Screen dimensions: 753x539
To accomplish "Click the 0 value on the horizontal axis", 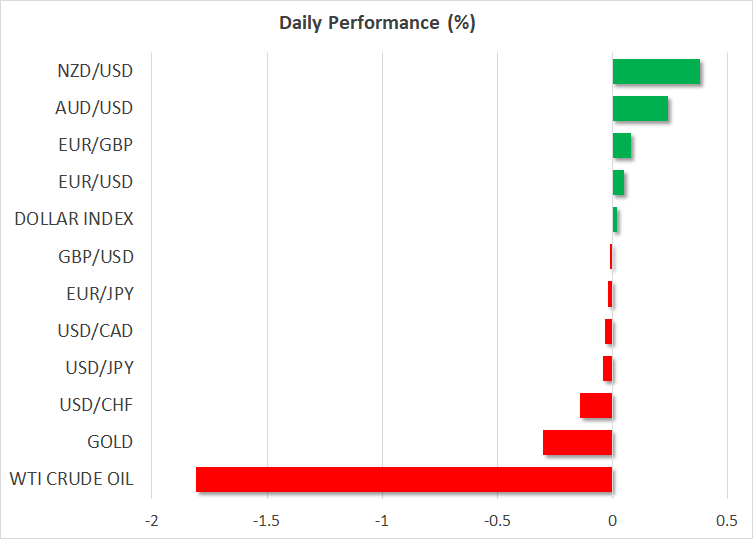I will 612,520.
